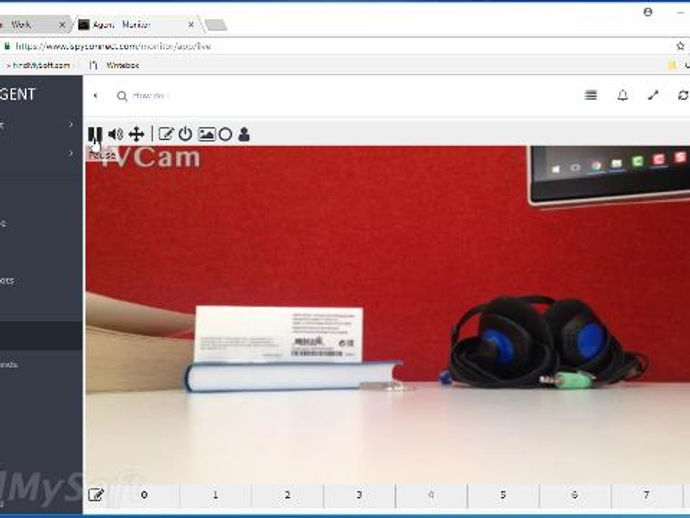Open notifications bell icon
The width and height of the screenshot is (690, 518).
point(622,95)
